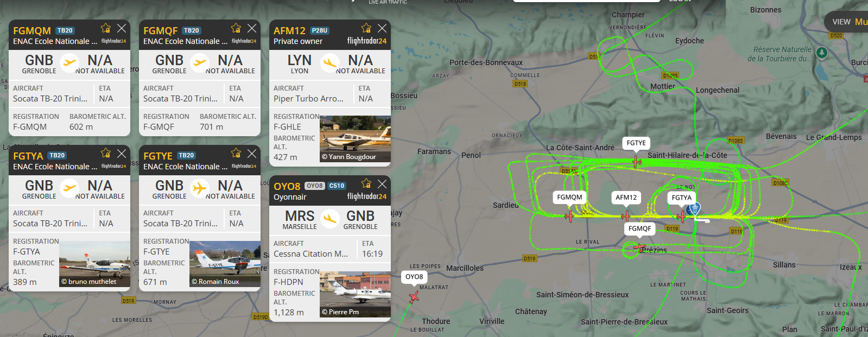Star the AFM12 flight card

(366, 28)
